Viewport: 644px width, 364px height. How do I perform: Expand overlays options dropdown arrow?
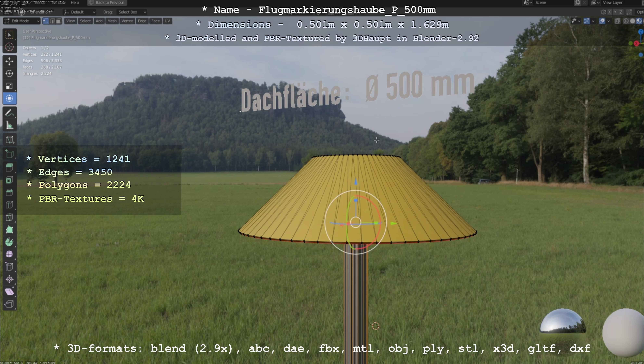pyautogui.click(x=608, y=21)
